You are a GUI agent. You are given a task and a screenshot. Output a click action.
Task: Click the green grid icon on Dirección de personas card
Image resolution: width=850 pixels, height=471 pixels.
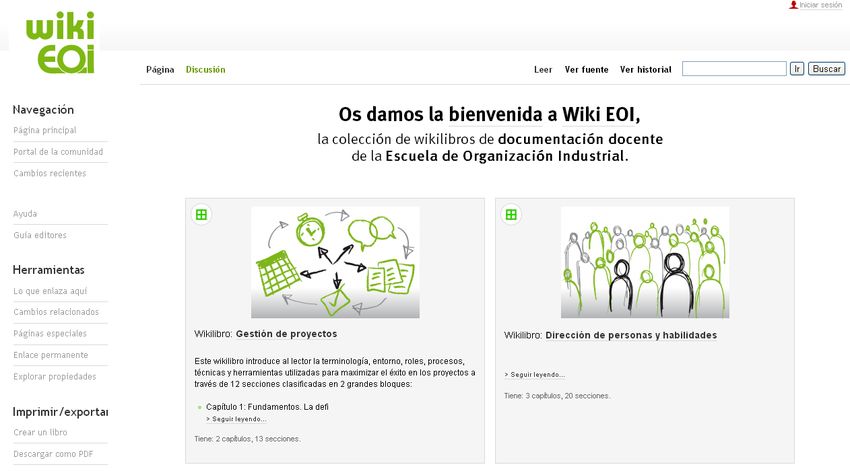click(511, 215)
